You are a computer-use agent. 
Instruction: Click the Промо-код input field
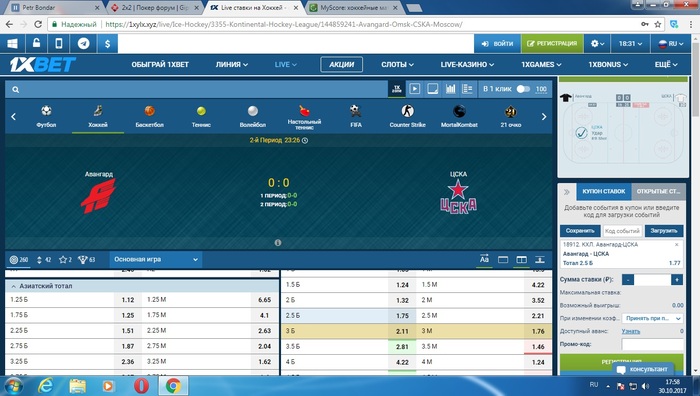[x=653, y=344]
